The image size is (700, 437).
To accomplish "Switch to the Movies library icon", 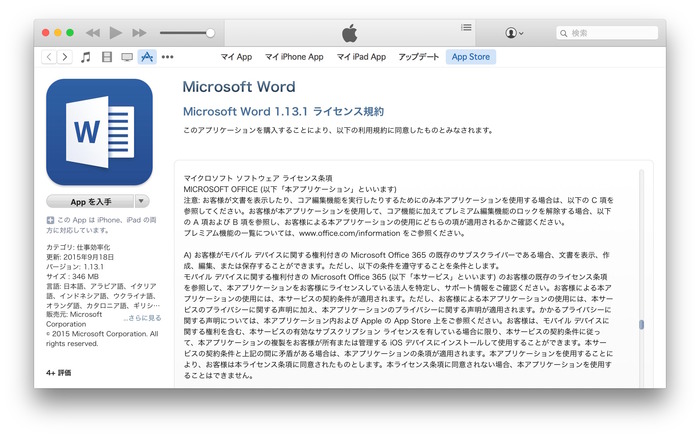I will pos(107,57).
